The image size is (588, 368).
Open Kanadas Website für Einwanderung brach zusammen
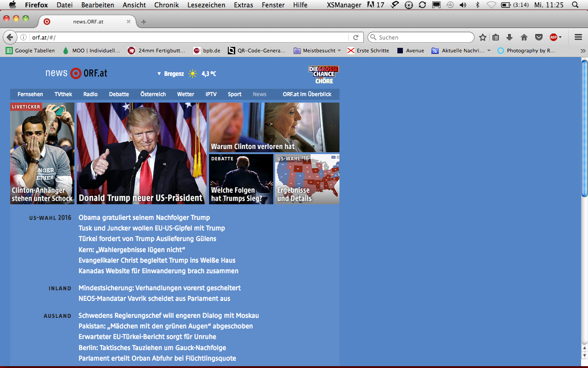tap(158, 271)
